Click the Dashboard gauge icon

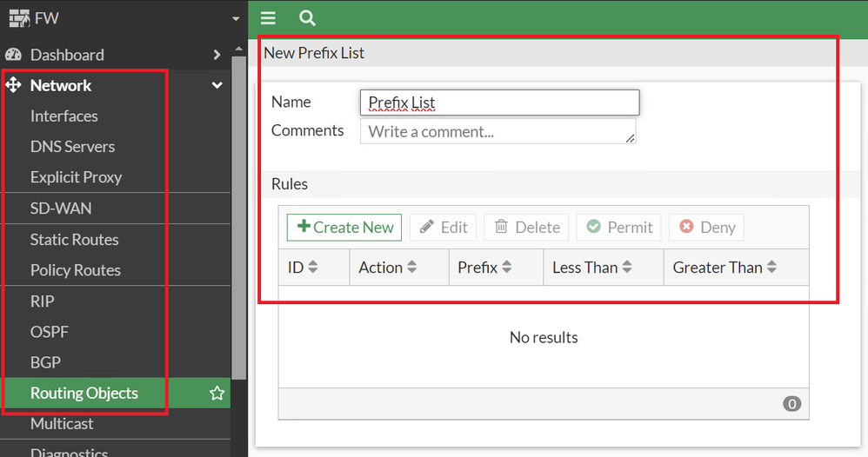13,55
